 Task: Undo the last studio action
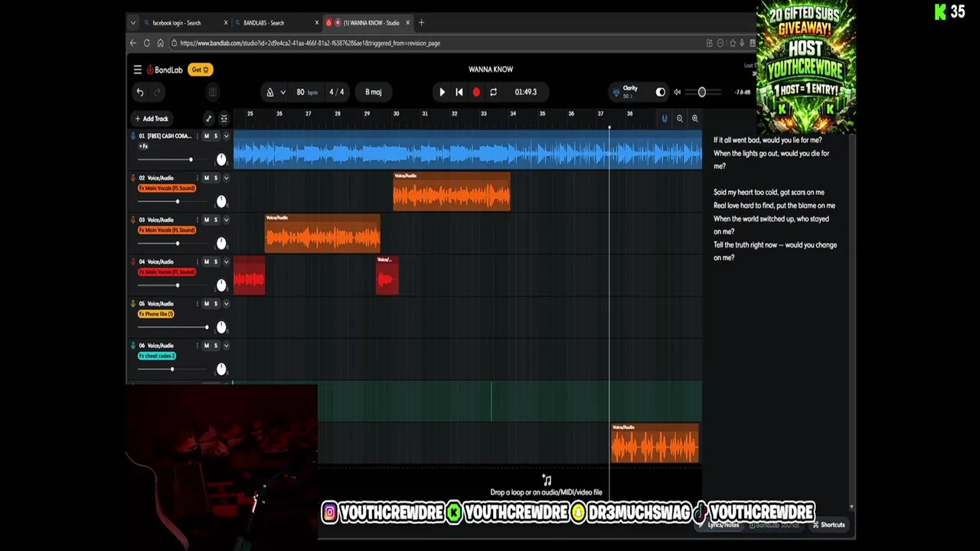140,92
